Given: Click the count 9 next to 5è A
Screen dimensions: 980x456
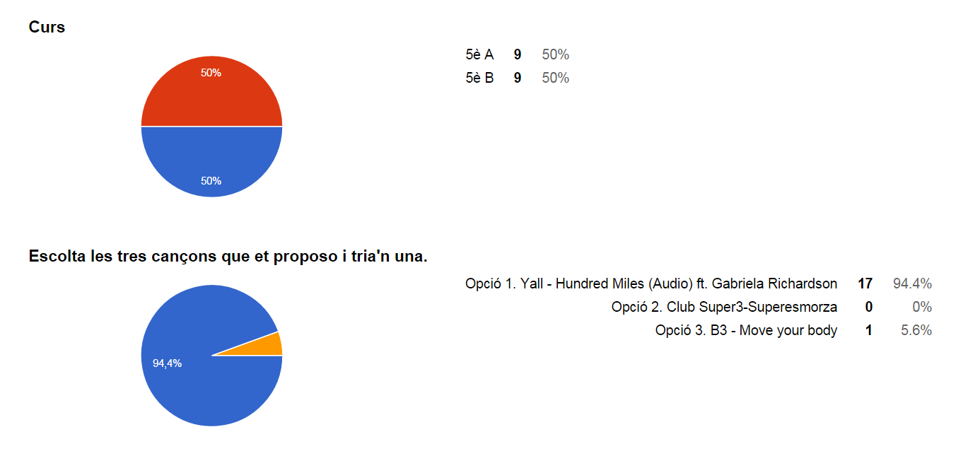Looking at the screenshot, I should coord(518,54).
